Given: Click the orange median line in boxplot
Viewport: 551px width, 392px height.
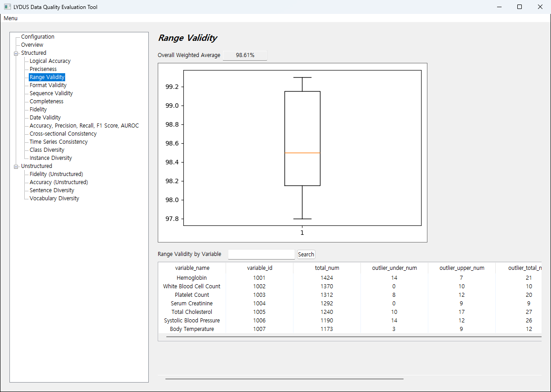Looking at the screenshot, I should tap(302, 153).
